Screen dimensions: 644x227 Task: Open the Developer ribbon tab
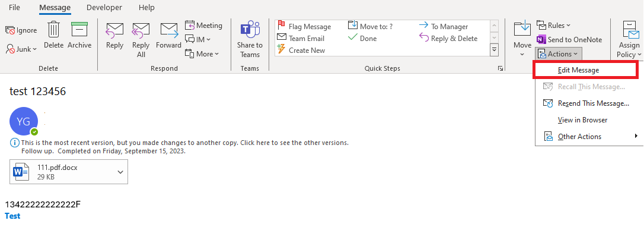click(x=104, y=7)
